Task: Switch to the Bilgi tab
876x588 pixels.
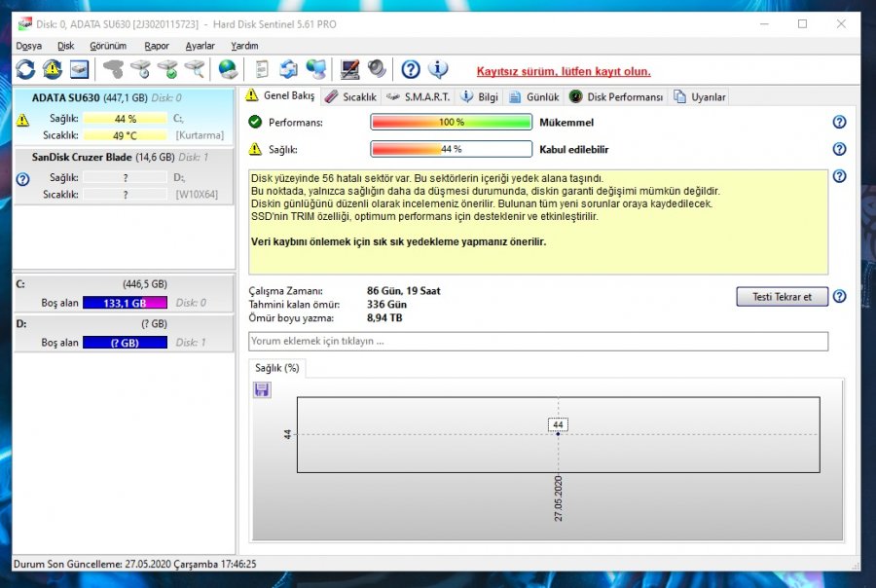Action: 479,96
